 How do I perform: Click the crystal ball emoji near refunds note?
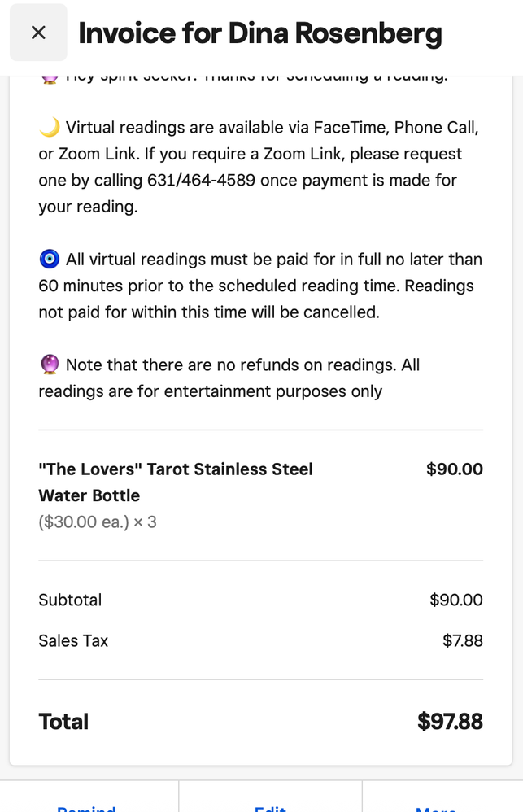(x=49, y=365)
